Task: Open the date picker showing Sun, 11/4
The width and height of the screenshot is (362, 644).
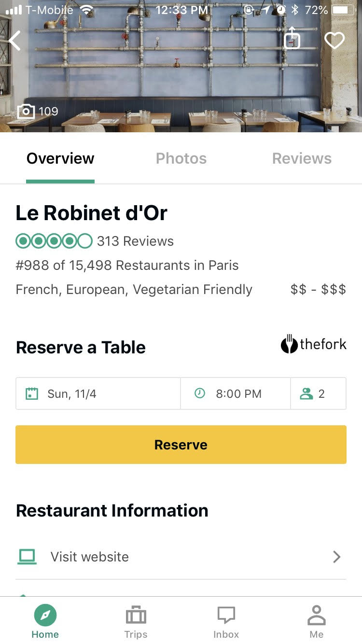Action: (x=98, y=394)
